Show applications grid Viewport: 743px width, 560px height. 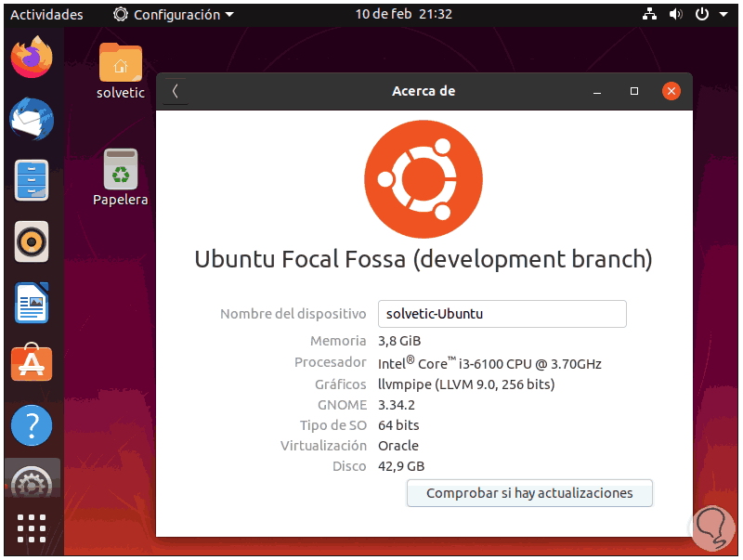[32, 528]
